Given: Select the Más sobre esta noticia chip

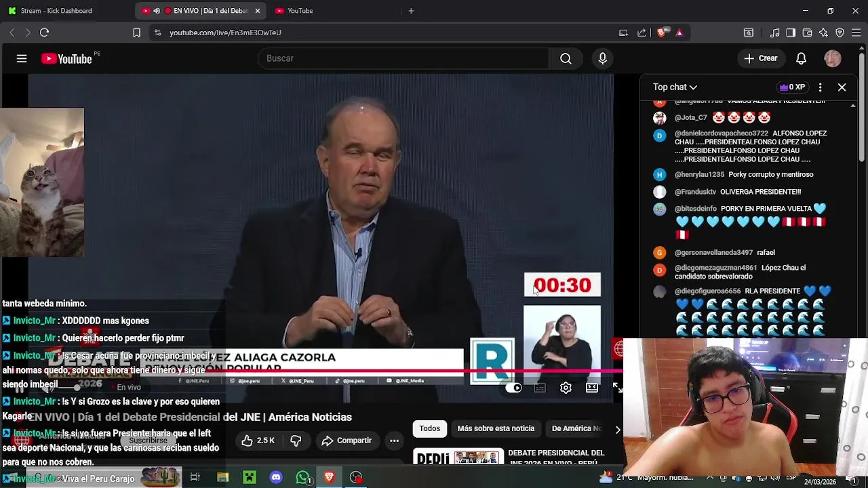Looking at the screenshot, I should (496, 428).
